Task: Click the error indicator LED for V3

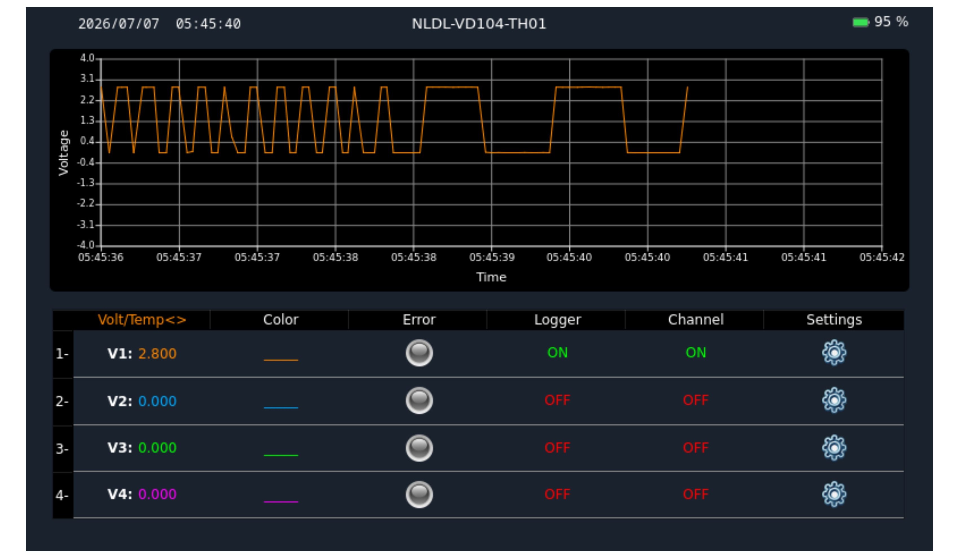Action: pos(419,448)
